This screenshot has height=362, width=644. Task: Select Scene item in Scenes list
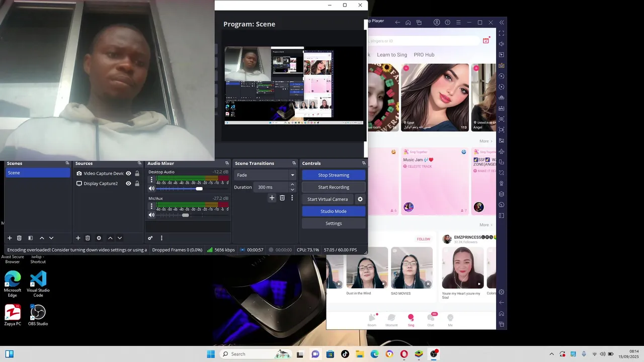(x=38, y=173)
